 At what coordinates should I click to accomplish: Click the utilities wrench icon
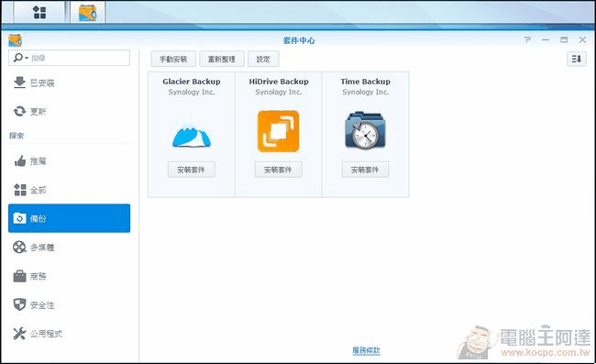(20, 334)
